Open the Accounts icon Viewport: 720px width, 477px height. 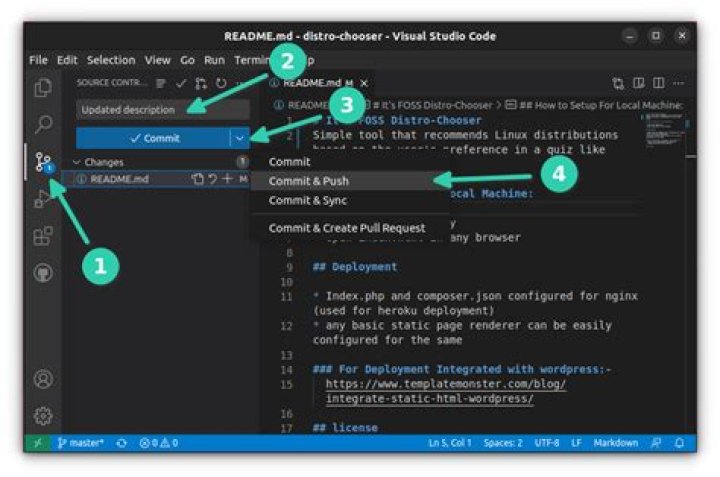pyautogui.click(x=43, y=379)
